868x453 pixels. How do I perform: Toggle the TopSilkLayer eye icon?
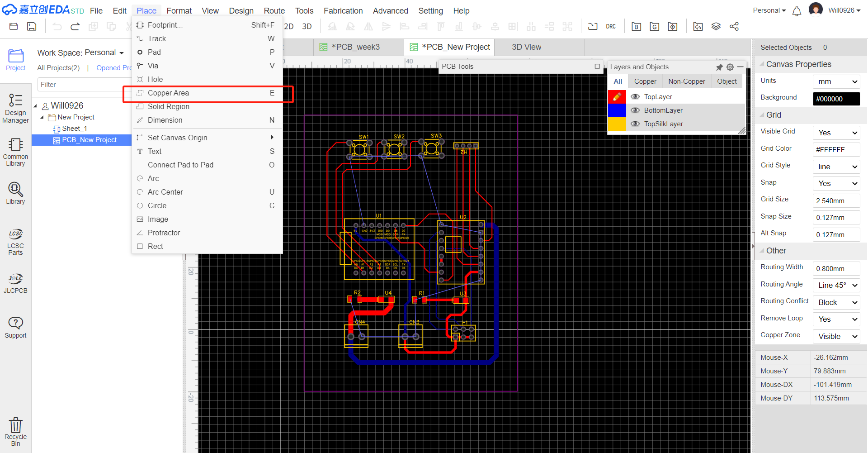(x=635, y=124)
